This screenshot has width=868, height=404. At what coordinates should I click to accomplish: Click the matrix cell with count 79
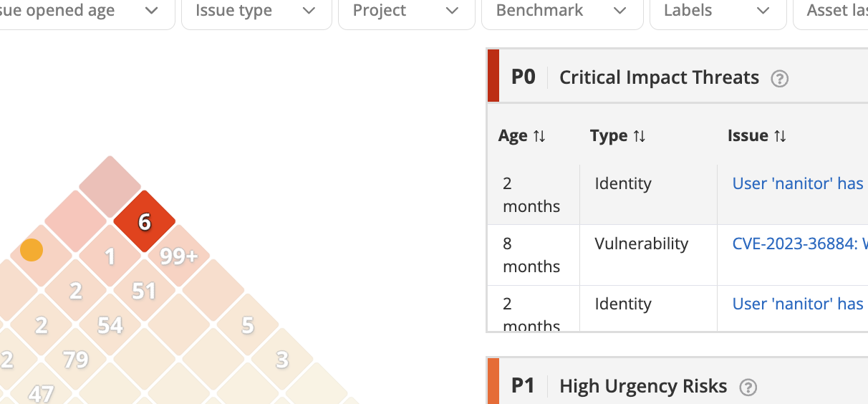click(x=76, y=360)
